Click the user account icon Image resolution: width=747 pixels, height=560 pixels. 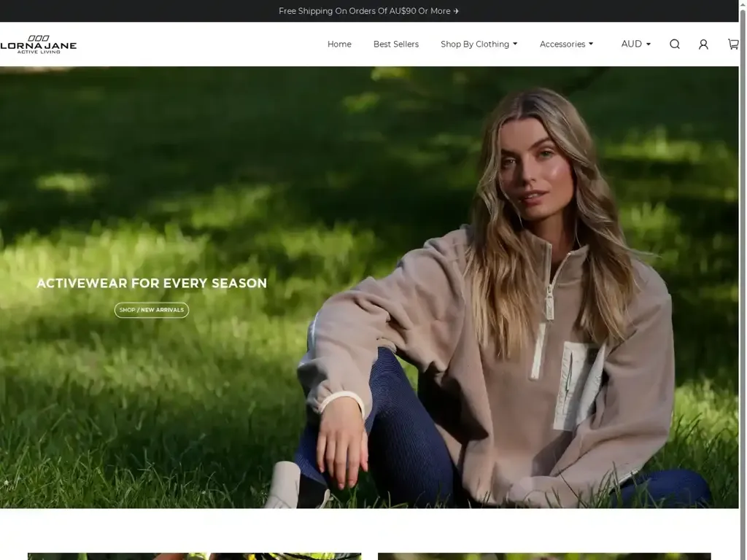(703, 44)
